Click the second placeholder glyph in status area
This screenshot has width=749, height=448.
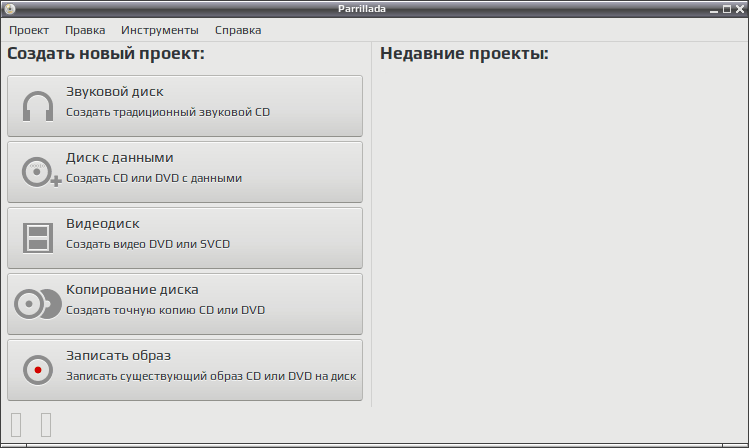(x=46, y=425)
